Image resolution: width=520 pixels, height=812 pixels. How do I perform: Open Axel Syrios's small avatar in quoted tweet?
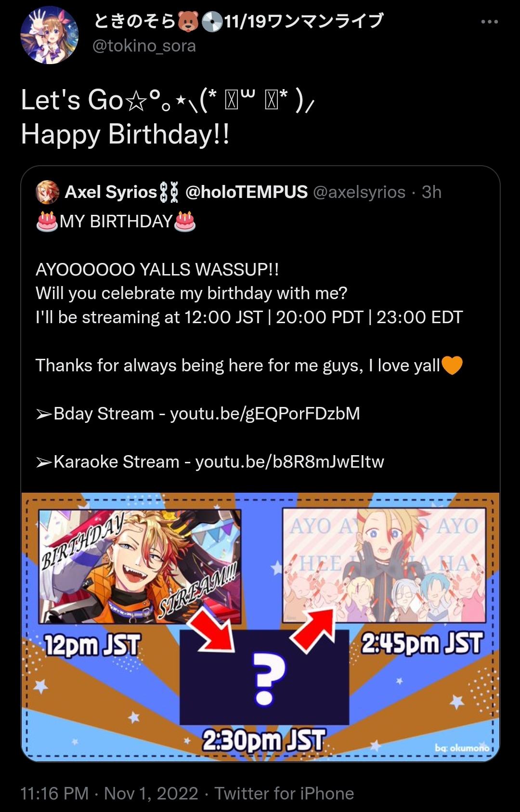47,192
